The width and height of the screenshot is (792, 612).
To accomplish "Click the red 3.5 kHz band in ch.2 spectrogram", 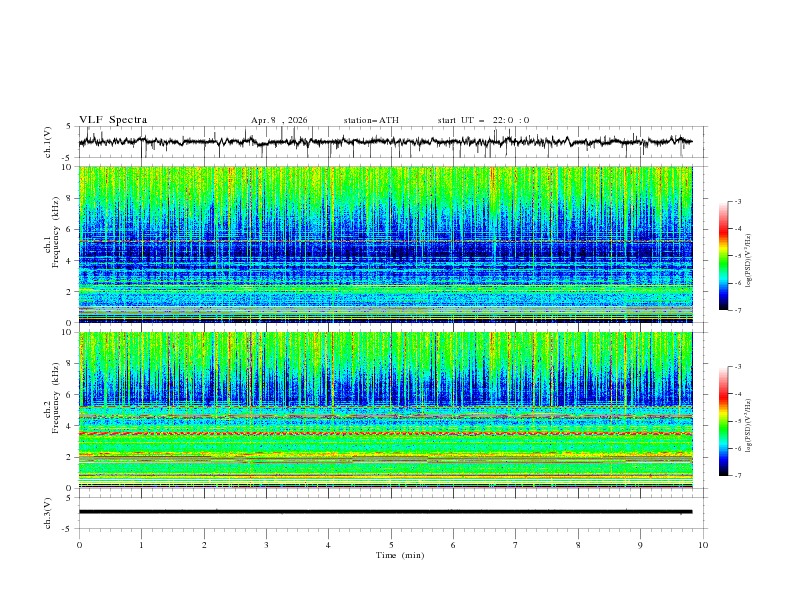I will click(x=385, y=434).
